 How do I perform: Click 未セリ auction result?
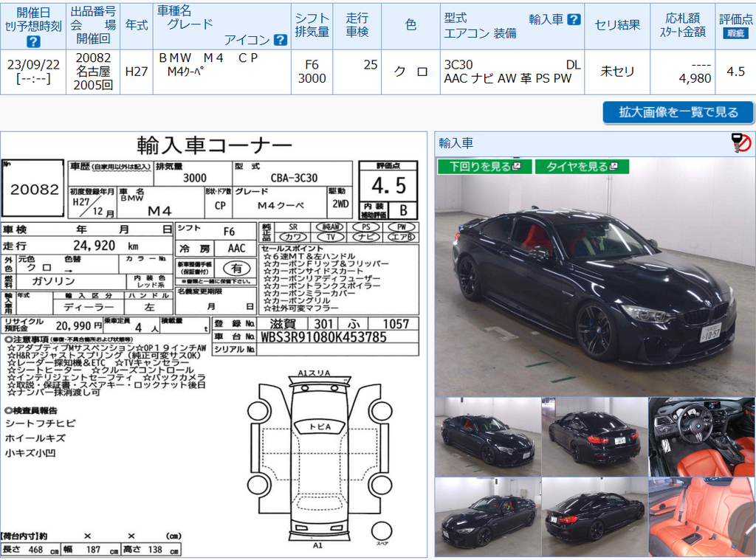(x=617, y=72)
